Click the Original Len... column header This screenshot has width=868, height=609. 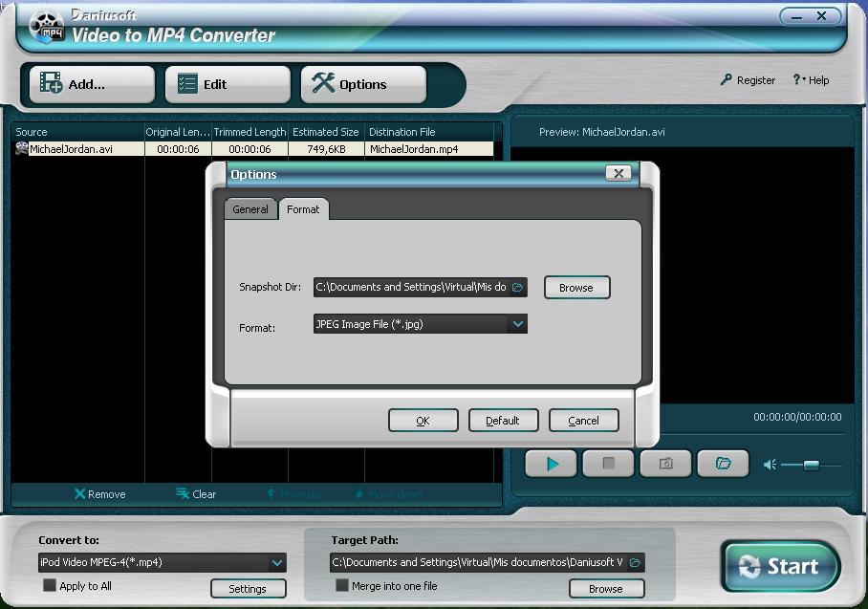click(178, 132)
